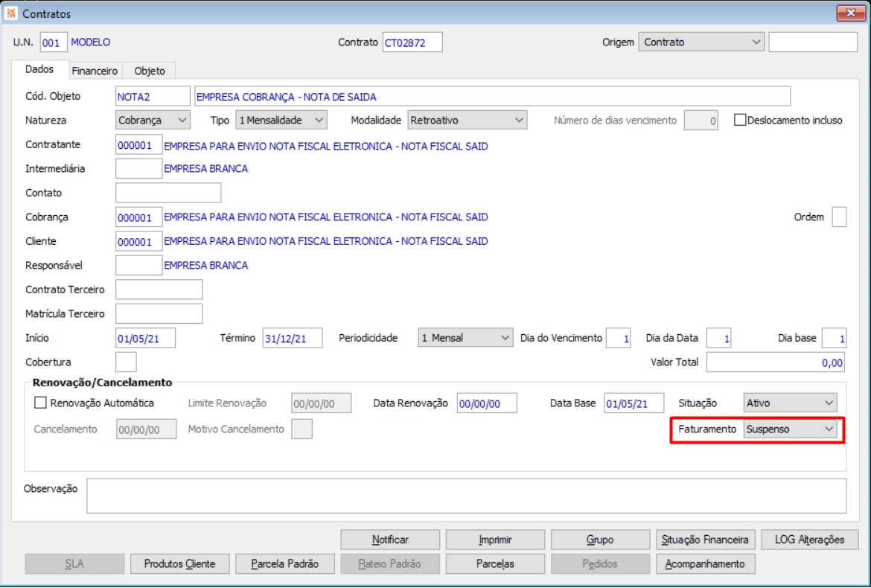The width and height of the screenshot is (871, 588).
Task: Click the Data Base date field
Action: click(x=634, y=403)
